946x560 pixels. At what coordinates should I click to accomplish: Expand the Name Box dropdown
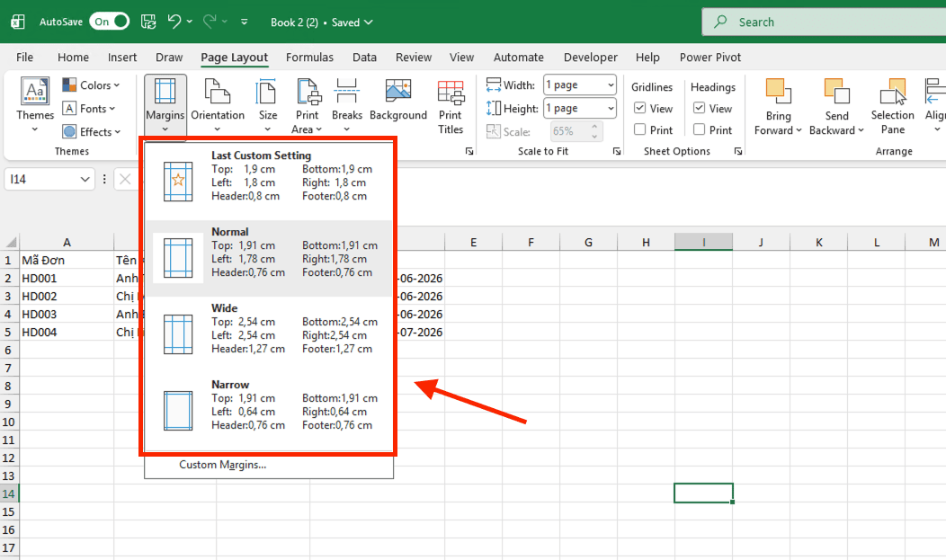85,179
